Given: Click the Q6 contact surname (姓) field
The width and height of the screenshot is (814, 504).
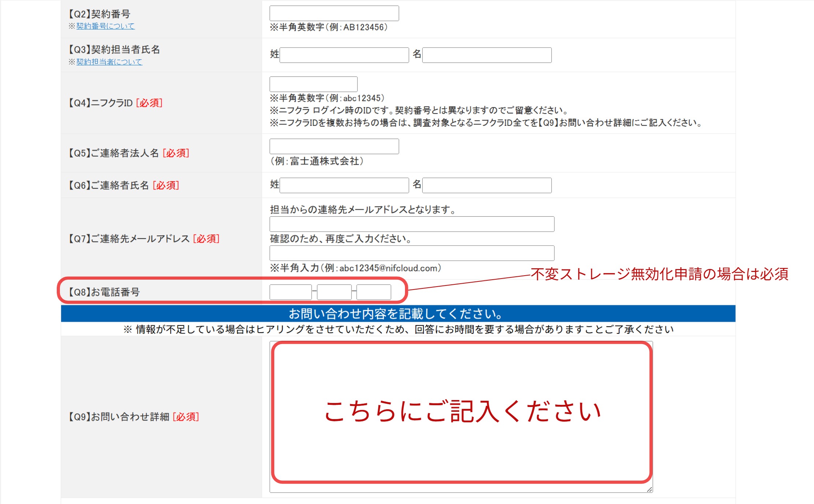Looking at the screenshot, I should (344, 186).
